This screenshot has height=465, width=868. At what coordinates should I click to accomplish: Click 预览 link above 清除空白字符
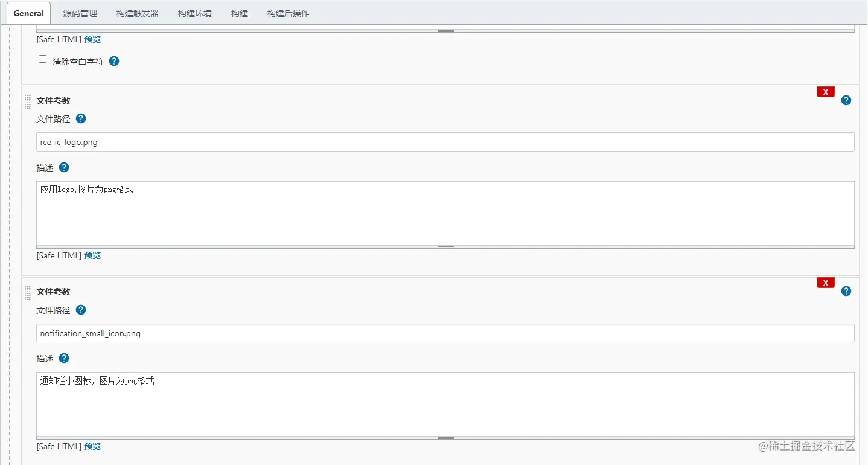click(x=92, y=39)
